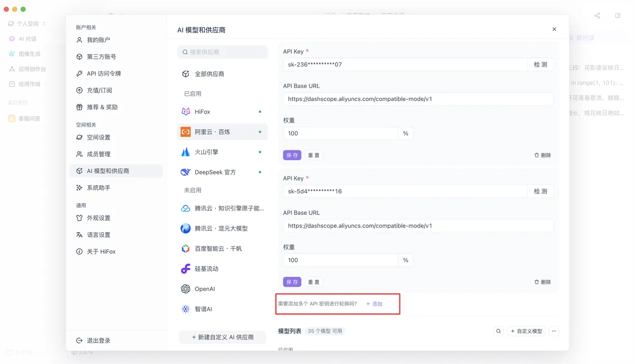Go to API 访问令牌 page
This screenshot has width=635, height=364.
click(x=116, y=73)
